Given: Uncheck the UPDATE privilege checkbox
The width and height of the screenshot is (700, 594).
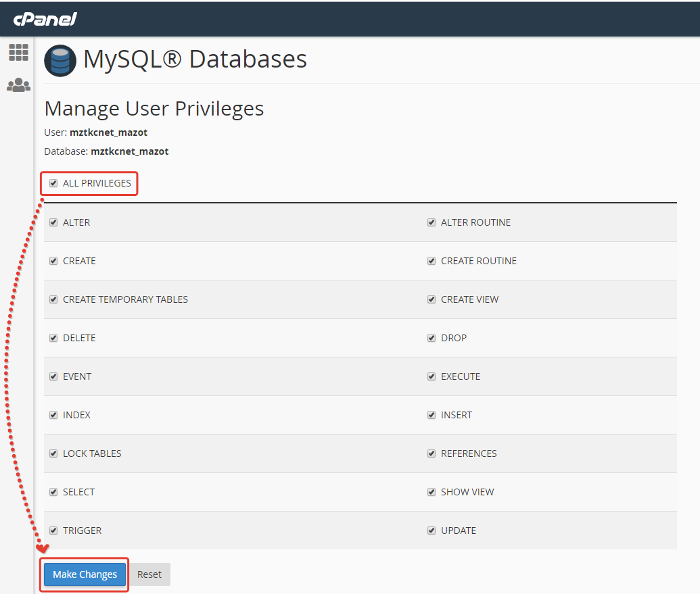Looking at the screenshot, I should [x=431, y=530].
